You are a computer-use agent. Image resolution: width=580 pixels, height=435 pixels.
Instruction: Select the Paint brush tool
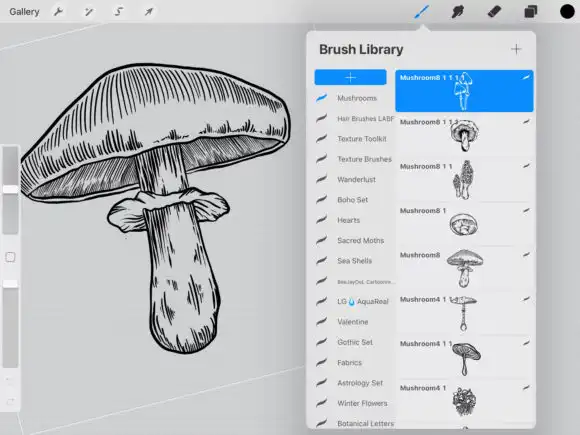click(x=421, y=12)
